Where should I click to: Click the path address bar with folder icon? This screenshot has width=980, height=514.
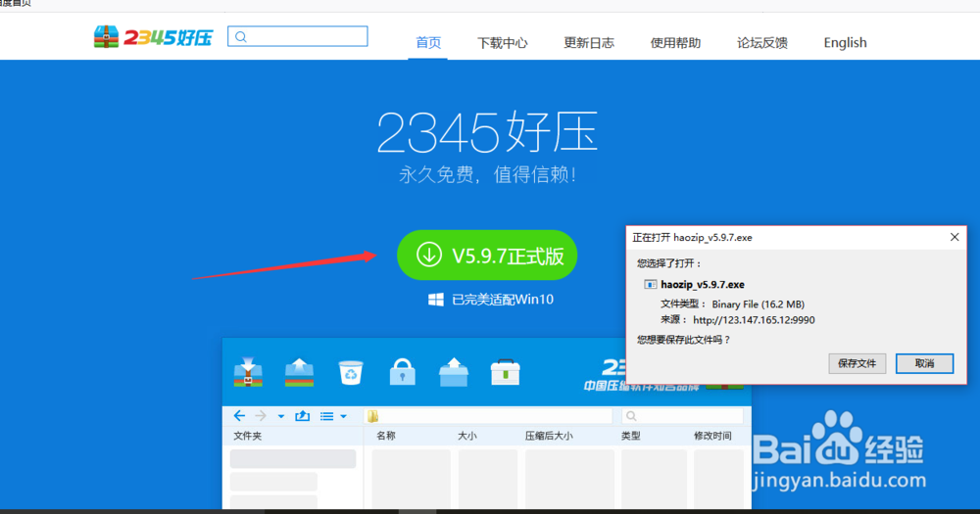(489, 416)
